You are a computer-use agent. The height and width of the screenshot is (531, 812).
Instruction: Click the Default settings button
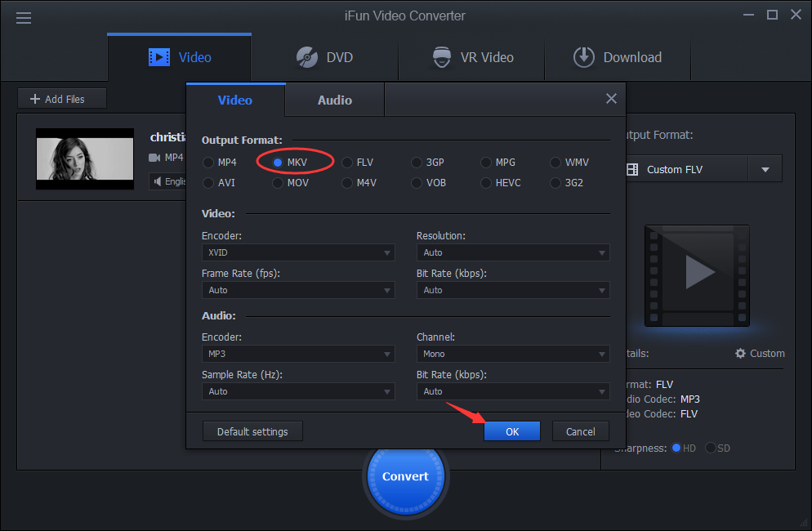(x=252, y=431)
